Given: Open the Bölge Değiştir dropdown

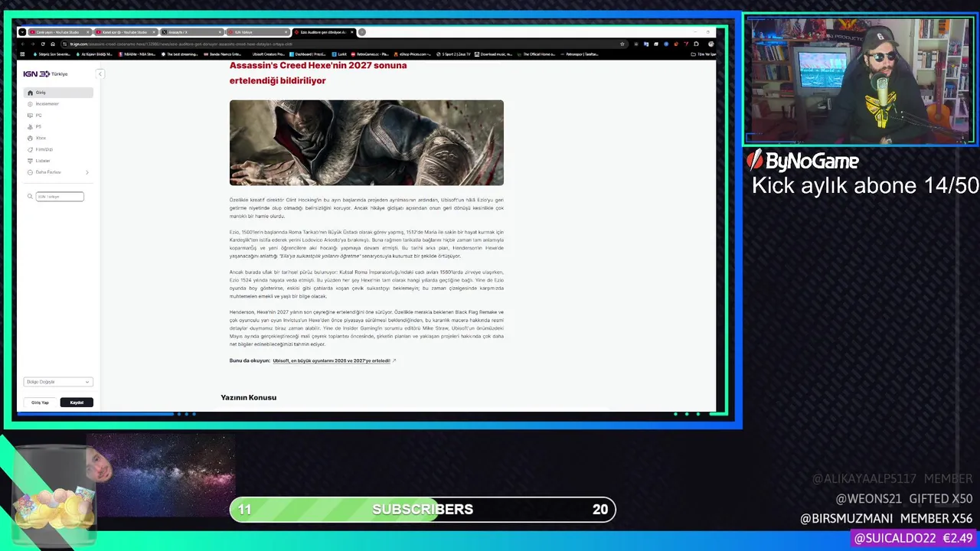Looking at the screenshot, I should [x=58, y=382].
